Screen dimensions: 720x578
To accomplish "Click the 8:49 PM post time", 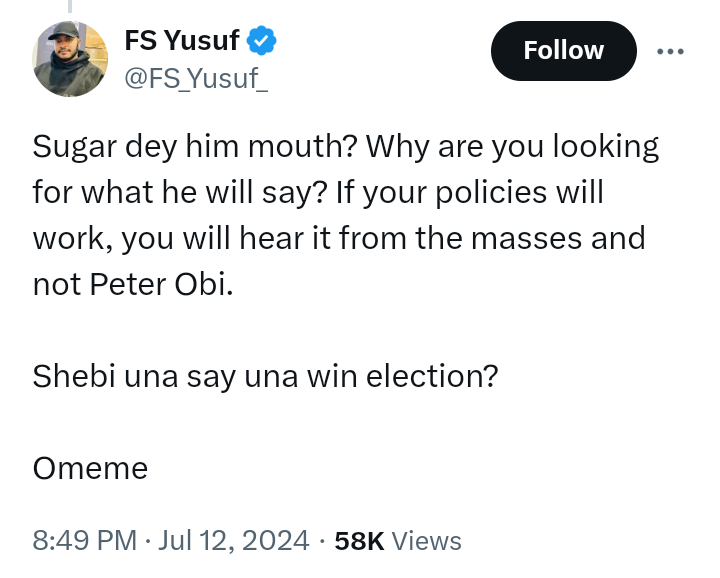I will pyautogui.click(x=84, y=541).
